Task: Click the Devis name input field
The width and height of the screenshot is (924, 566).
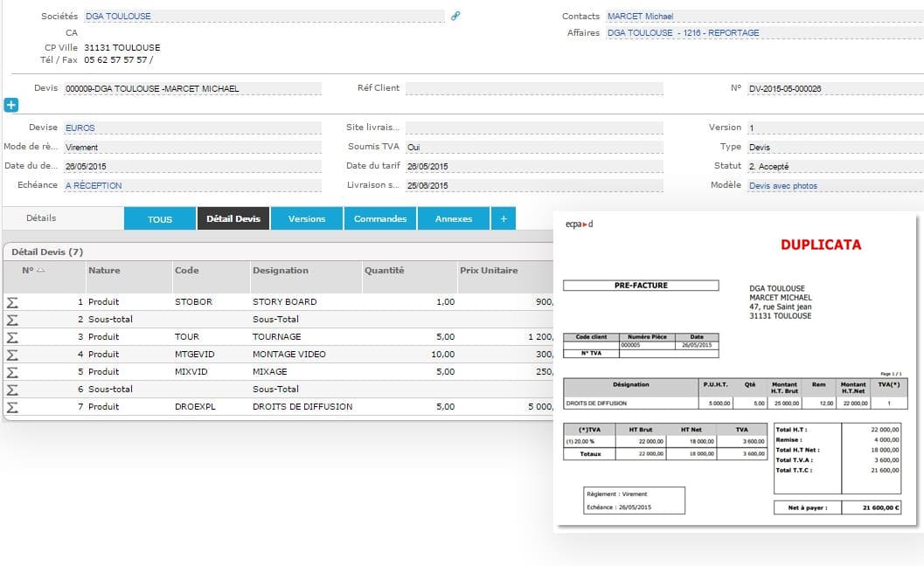Action: [192, 88]
